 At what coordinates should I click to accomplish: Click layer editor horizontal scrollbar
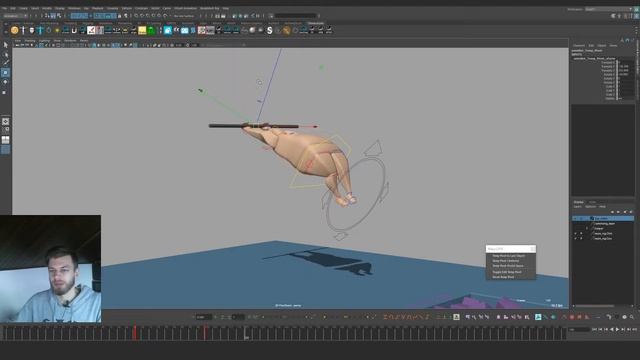(594, 306)
